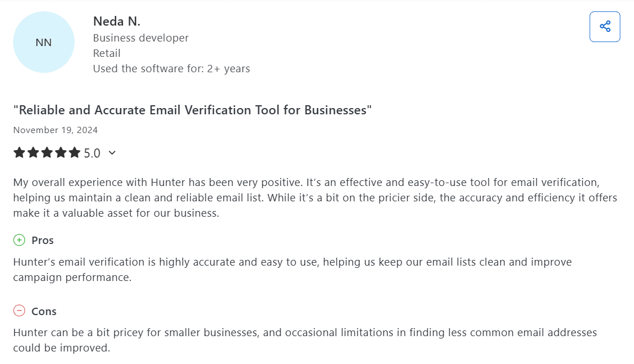Click the fourth star in the rating

click(x=60, y=152)
